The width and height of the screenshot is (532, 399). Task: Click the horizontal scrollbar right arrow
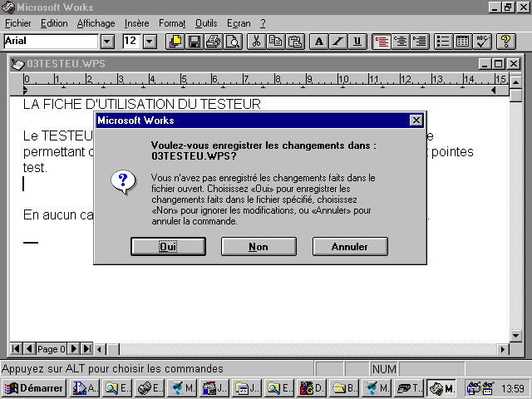503,349
